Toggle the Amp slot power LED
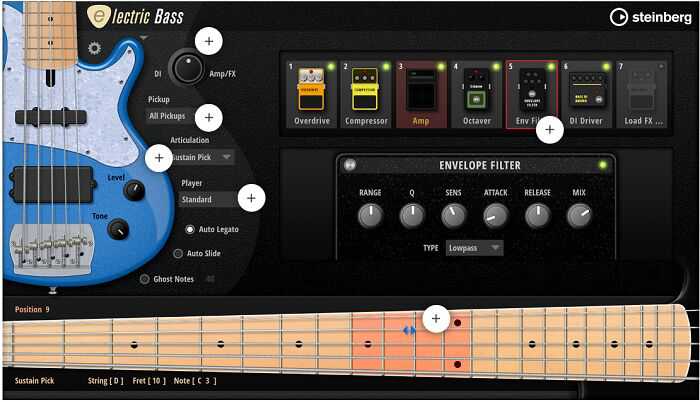The height and width of the screenshot is (402, 700). (x=441, y=67)
